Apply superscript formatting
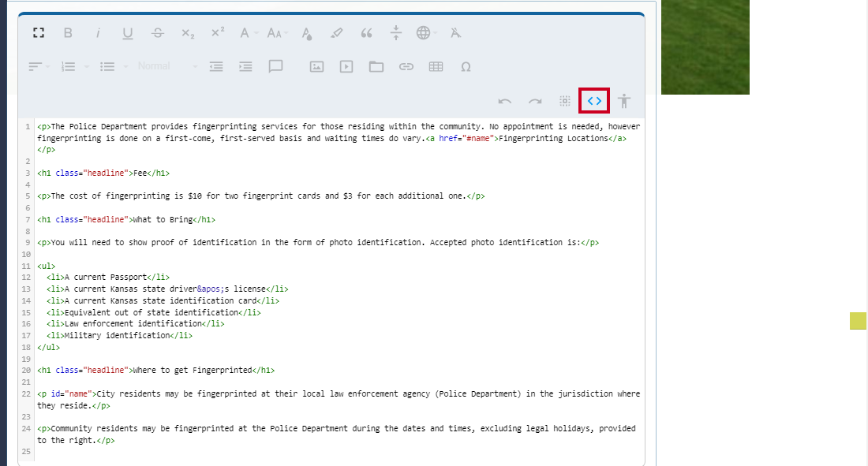The image size is (868, 466). click(218, 32)
